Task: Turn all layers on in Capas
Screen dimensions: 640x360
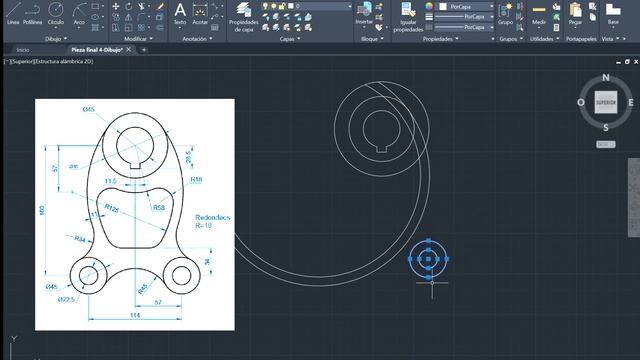Action: tap(266, 28)
